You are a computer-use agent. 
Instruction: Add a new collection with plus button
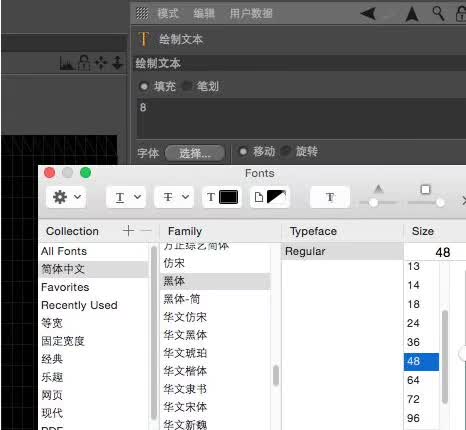(128, 231)
